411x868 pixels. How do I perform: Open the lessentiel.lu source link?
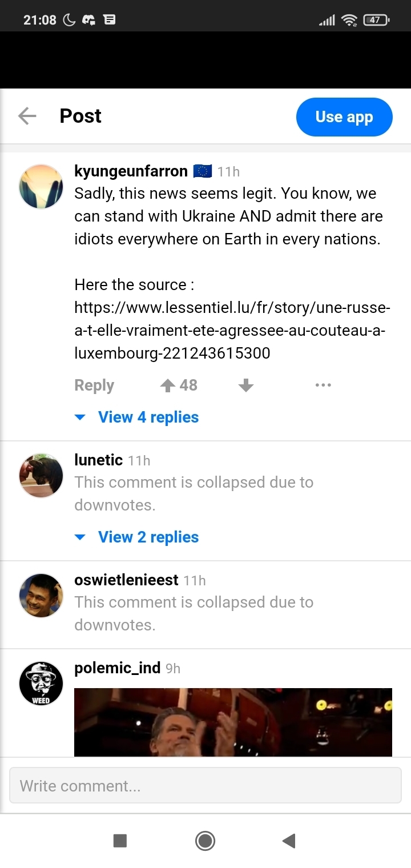(232, 331)
